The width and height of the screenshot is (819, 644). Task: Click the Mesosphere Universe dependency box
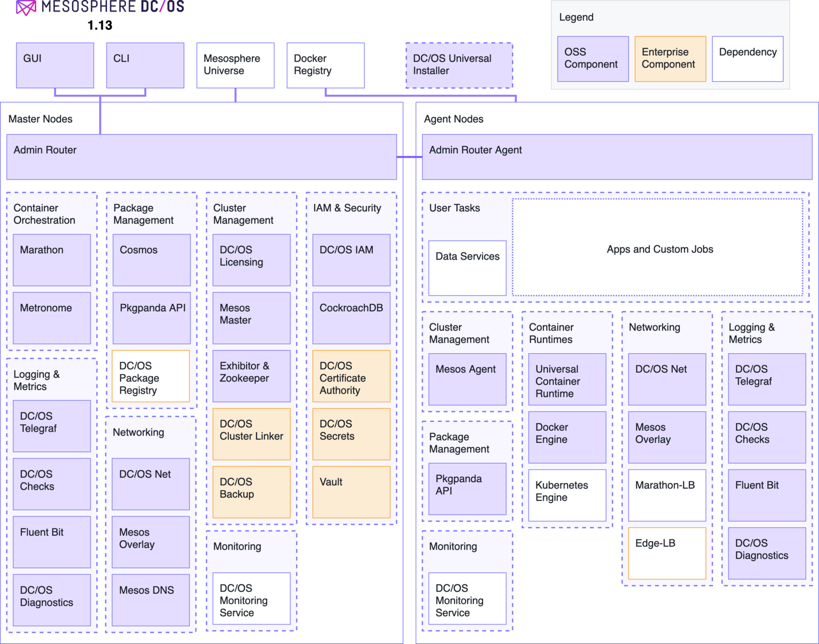[235, 66]
